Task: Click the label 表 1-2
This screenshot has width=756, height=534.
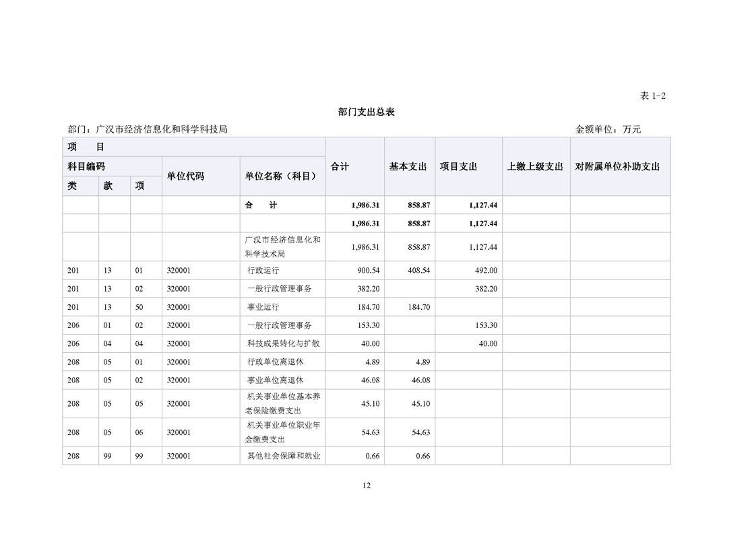Action: pyautogui.click(x=653, y=96)
